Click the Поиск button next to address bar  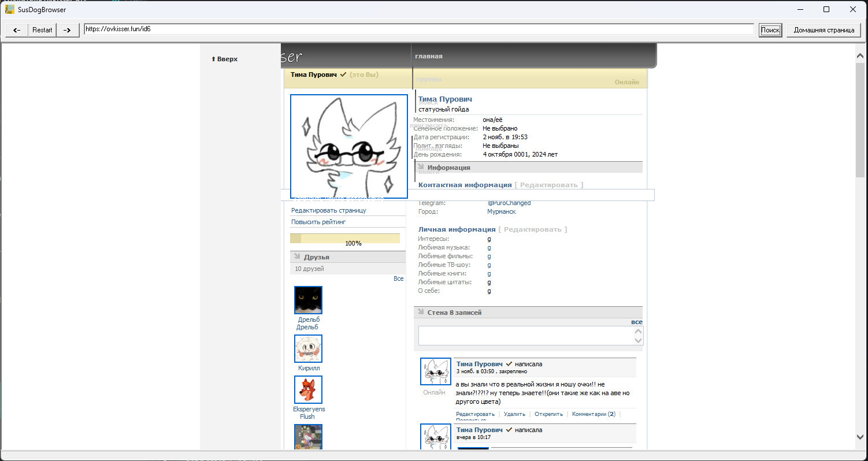click(x=770, y=30)
